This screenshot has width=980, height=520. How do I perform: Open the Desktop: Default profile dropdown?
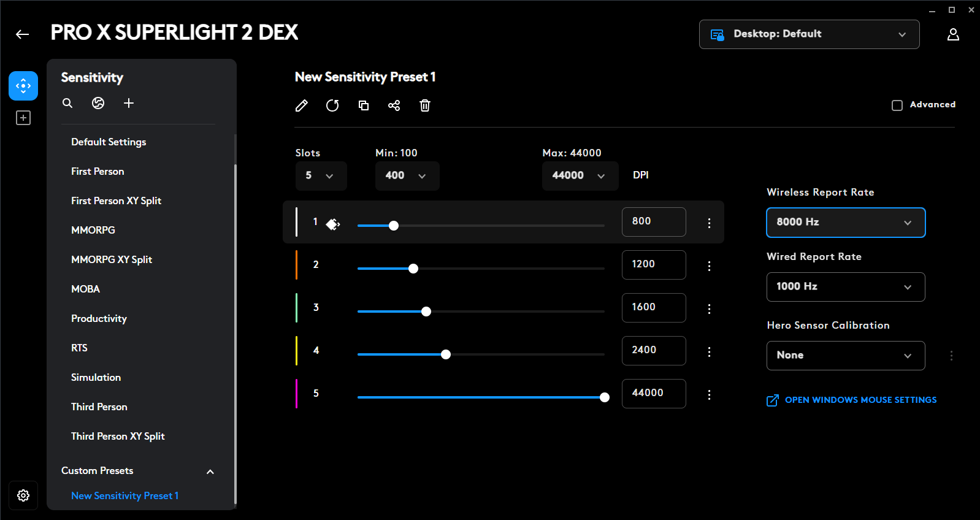[810, 34]
